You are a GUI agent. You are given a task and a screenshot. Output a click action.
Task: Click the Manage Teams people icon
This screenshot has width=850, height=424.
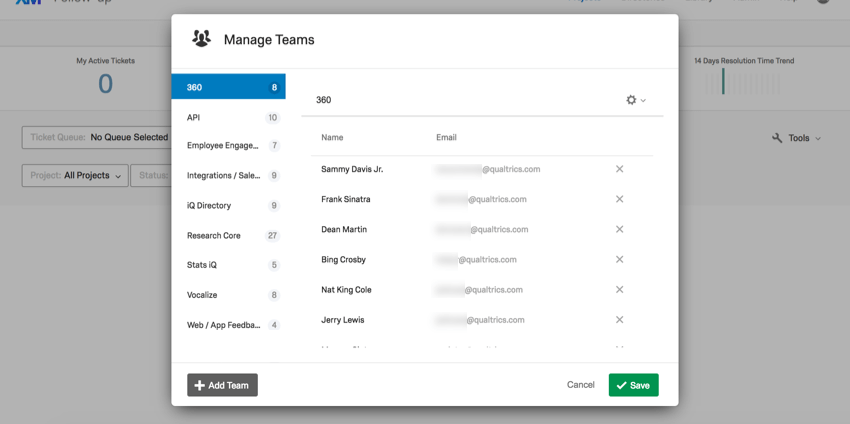pos(201,39)
